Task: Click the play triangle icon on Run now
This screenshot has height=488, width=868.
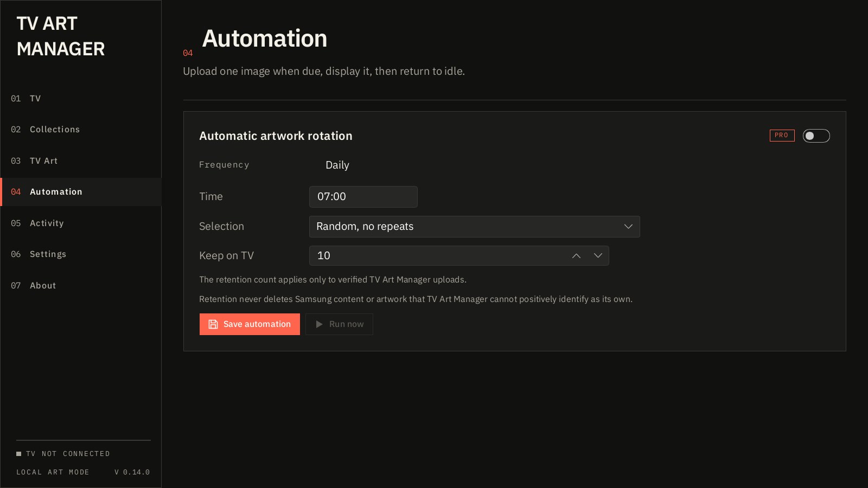Action: (x=319, y=324)
